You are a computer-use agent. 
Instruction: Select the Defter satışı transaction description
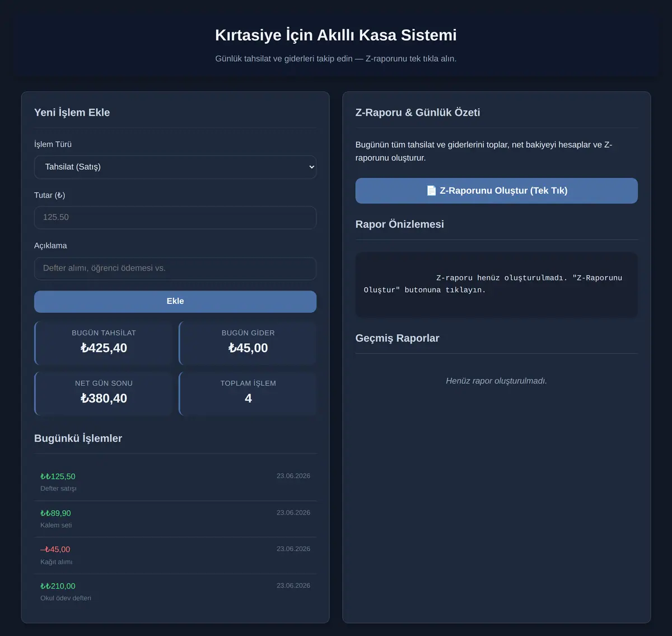pyautogui.click(x=58, y=488)
